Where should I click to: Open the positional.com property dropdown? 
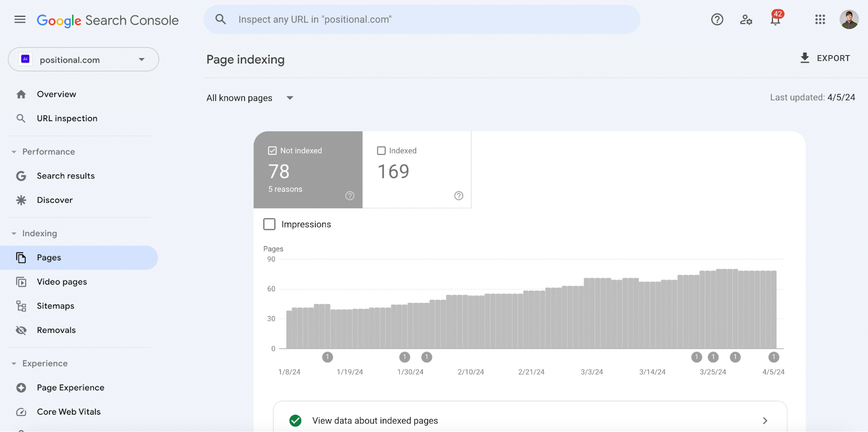(x=84, y=59)
